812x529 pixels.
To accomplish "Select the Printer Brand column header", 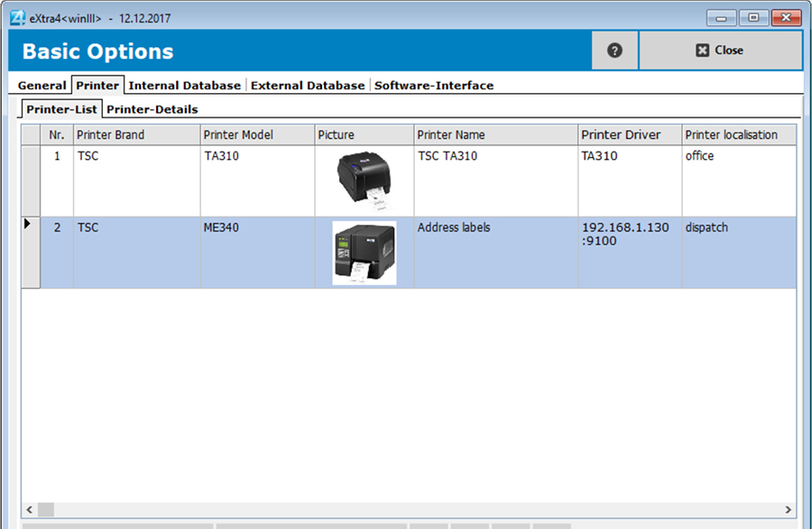I will pos(135,134).
